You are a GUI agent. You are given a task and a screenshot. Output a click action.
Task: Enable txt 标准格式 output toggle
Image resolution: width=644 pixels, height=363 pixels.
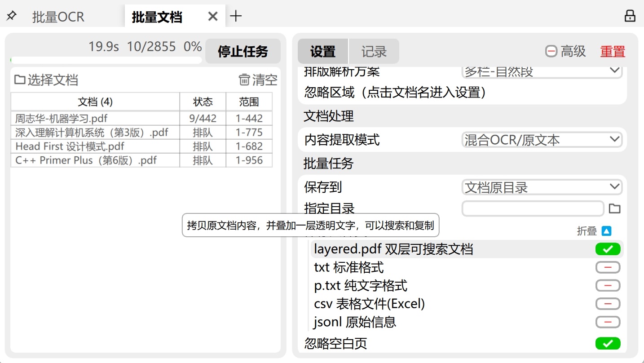608,267
